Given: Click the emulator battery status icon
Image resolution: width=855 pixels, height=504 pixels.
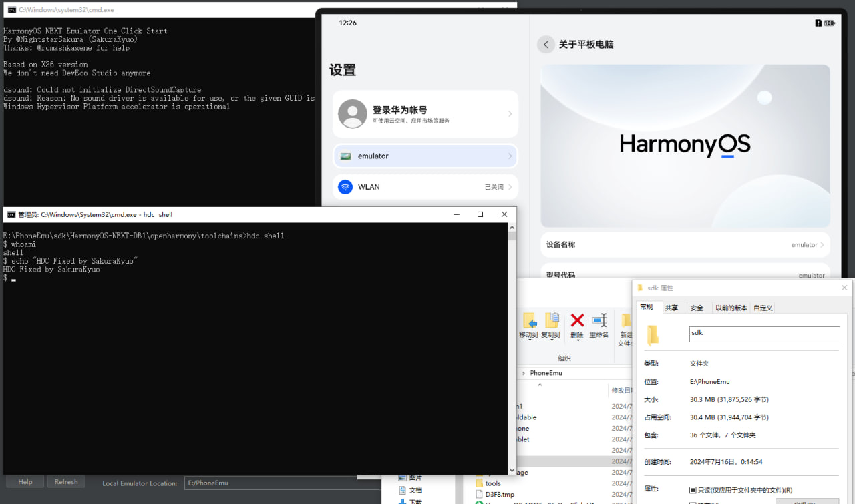Looking at the screenshot, I should coord(829,23).
